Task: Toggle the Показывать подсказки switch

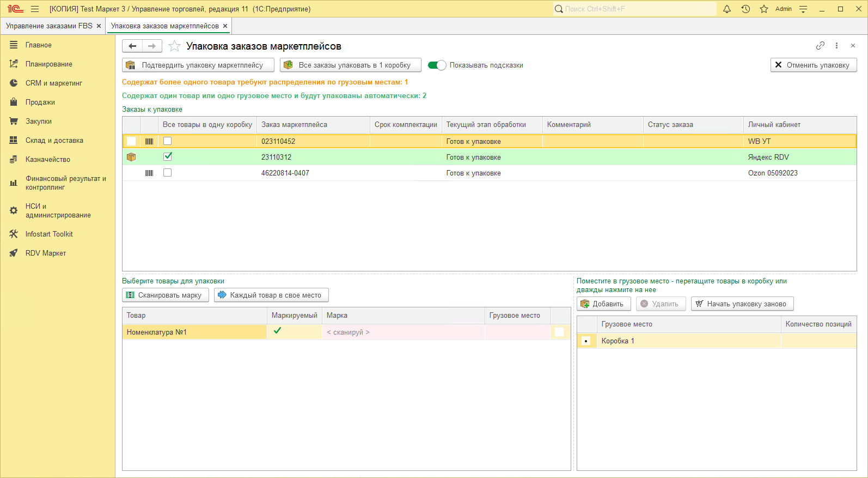Action: (x=437, y=65)
